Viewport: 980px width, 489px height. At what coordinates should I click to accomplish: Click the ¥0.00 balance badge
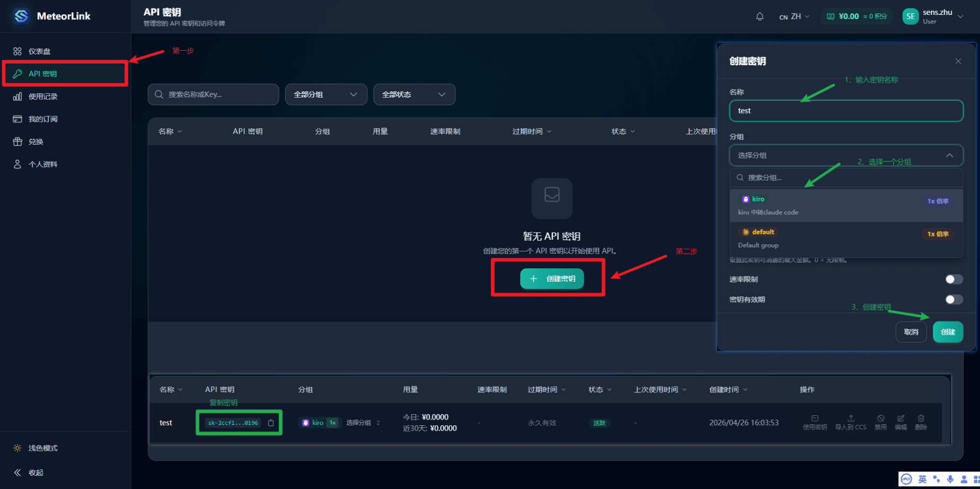tap(857, 16)
